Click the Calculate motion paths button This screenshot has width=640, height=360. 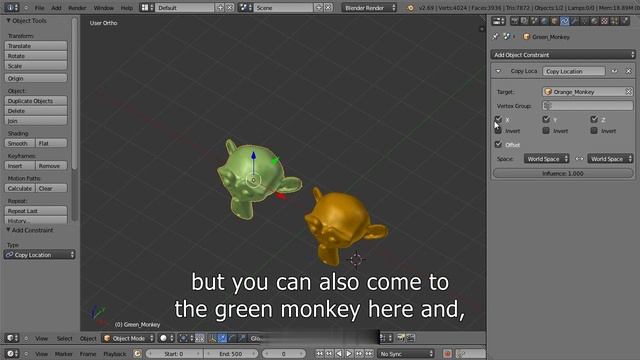click(x=20, y=188)
